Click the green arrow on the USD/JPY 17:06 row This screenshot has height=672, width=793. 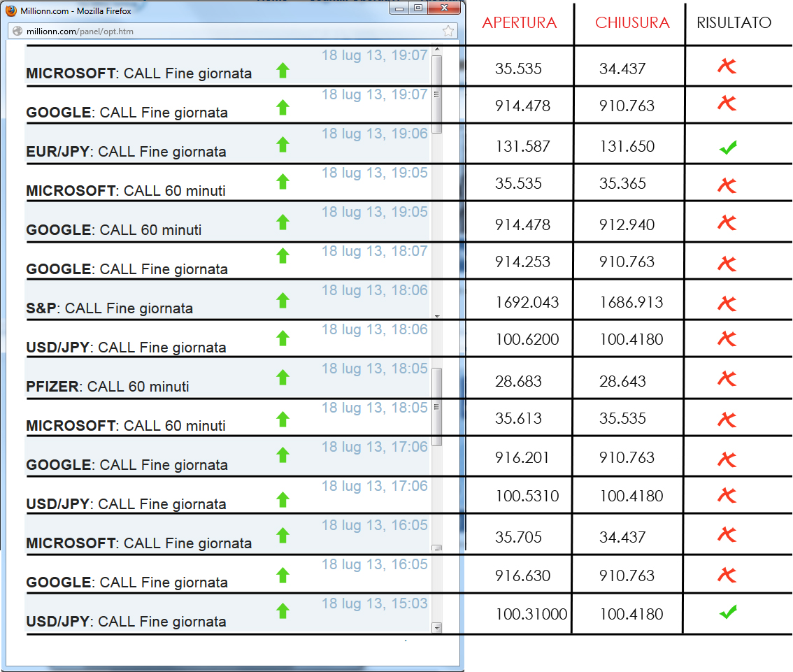pyautogui.click(x=283, y=499)
